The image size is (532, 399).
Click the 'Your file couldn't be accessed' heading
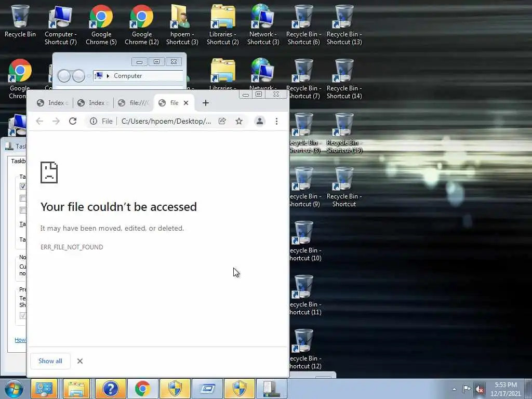click(118, 207)
